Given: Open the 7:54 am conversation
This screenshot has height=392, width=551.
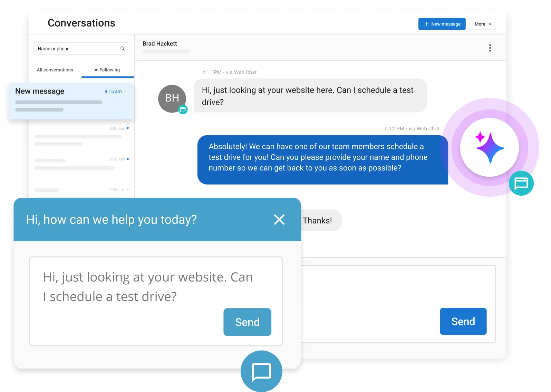Looking at the screenshot, I should [x=81, y=191].
